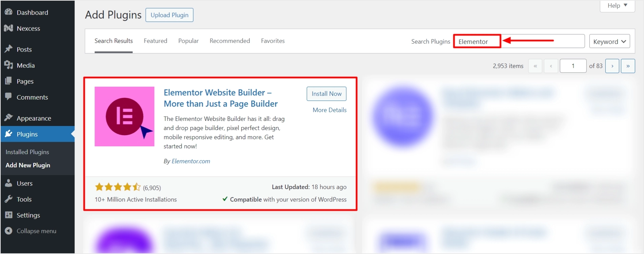Click the 2,953 items count text
Viewport: 644px width, 254px height.
pyautogui.click(x=508, y=66)
